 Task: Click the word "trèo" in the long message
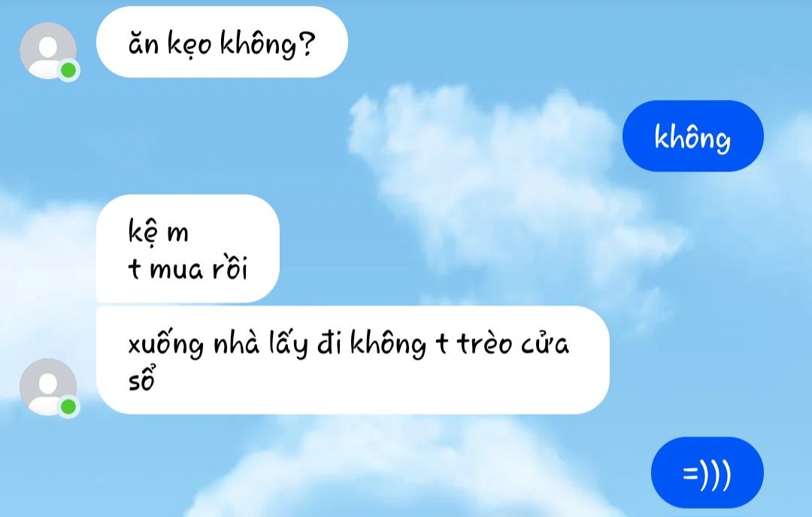coord(484,343)
